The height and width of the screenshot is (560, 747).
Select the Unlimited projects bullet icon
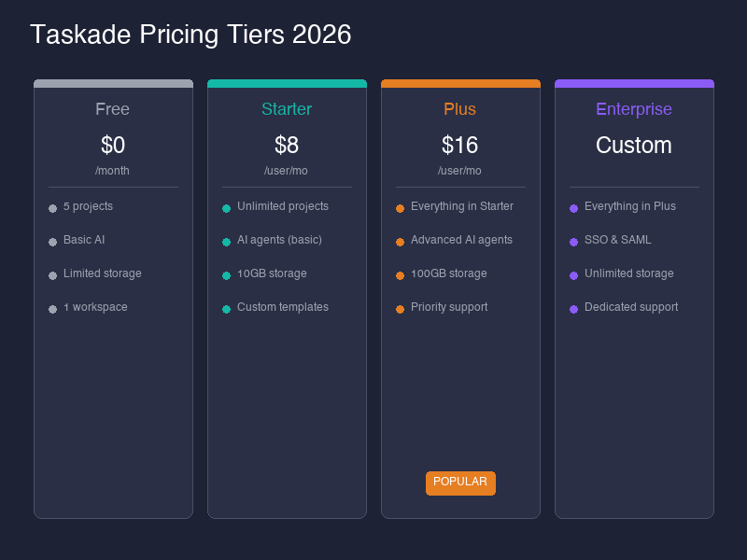tap(226, 207)
